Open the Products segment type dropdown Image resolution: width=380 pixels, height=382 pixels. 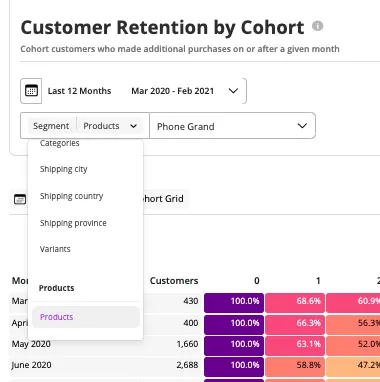(110, 126)
